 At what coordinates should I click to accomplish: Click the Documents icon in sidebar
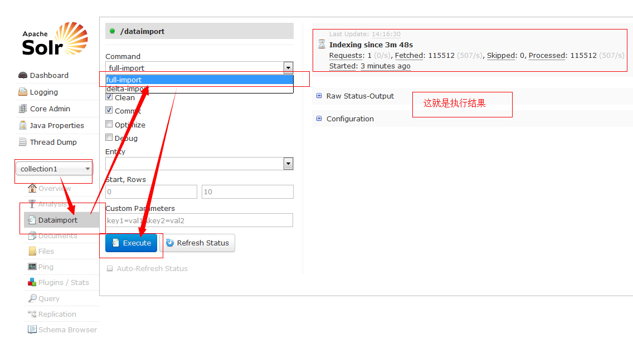[x=32, y=236]
